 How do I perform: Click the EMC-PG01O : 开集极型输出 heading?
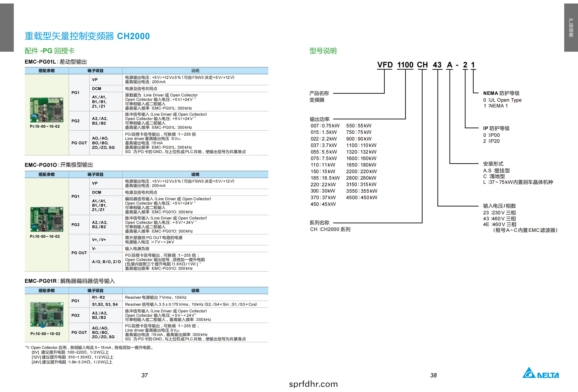tap(59, 165)
